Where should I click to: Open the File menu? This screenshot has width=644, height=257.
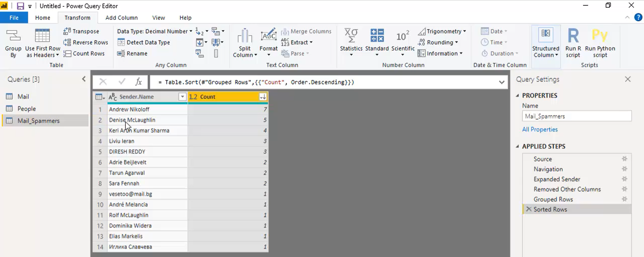14,18
